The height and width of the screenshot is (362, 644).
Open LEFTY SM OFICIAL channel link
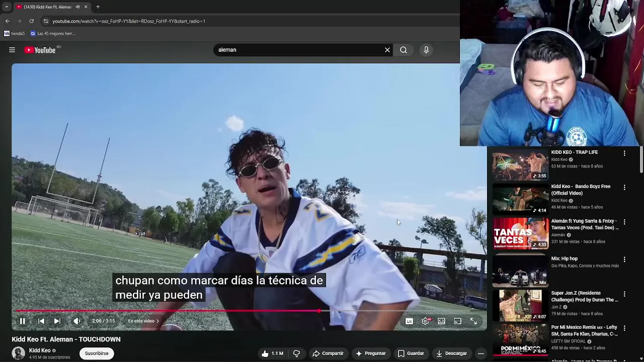pos(569,341)
